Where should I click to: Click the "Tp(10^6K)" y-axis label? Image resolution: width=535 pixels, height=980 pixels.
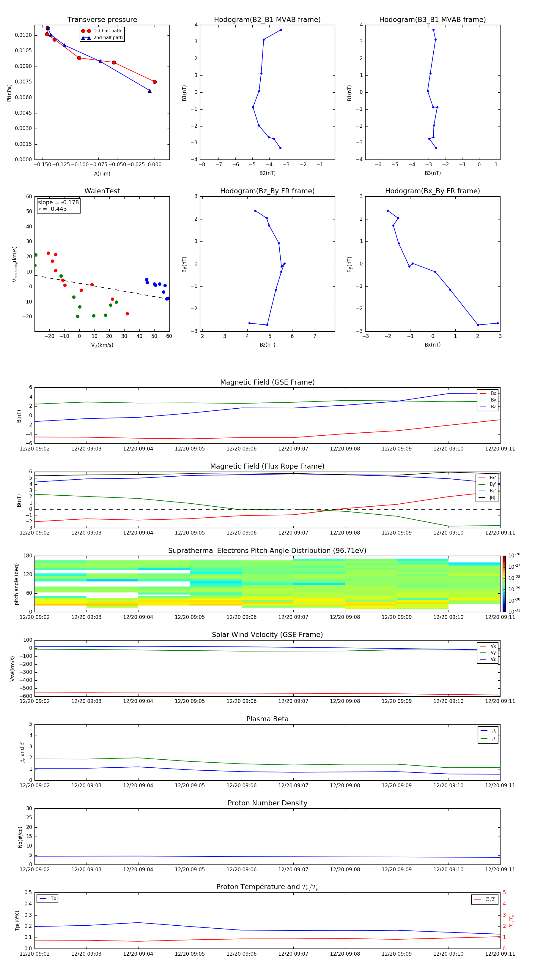[x=17, y=921]
